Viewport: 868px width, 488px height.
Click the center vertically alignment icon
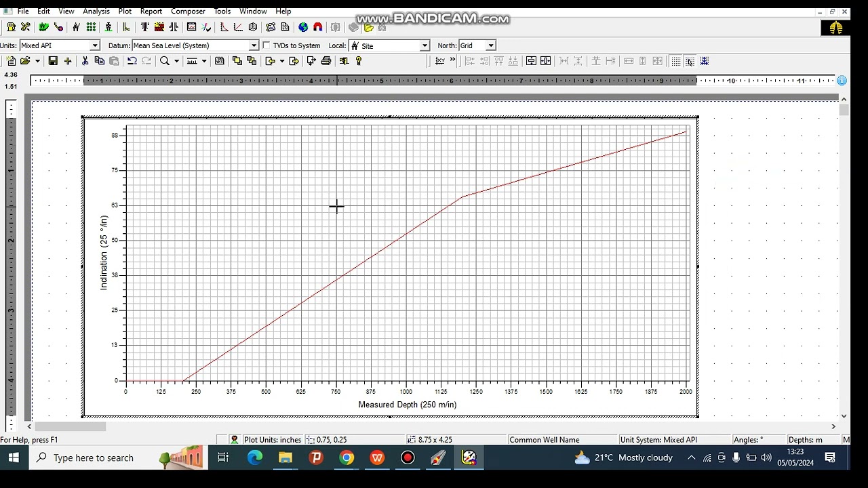point(531,61)
